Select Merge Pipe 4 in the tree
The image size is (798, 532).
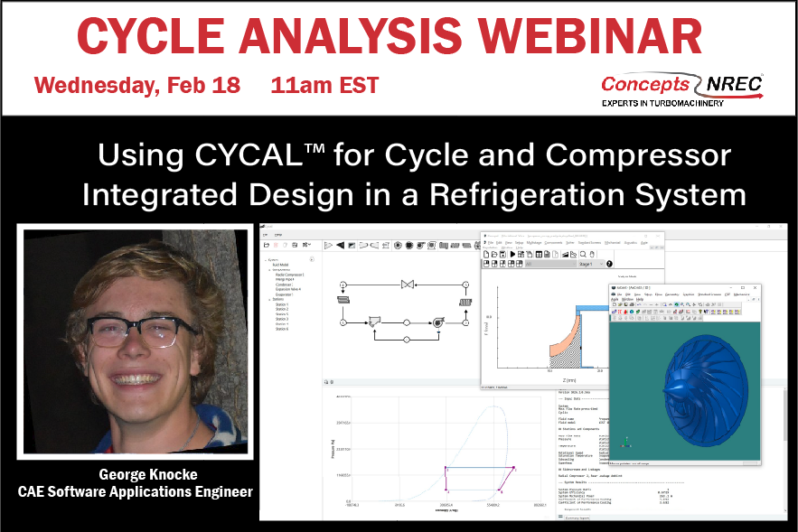(x=285, y=279)
